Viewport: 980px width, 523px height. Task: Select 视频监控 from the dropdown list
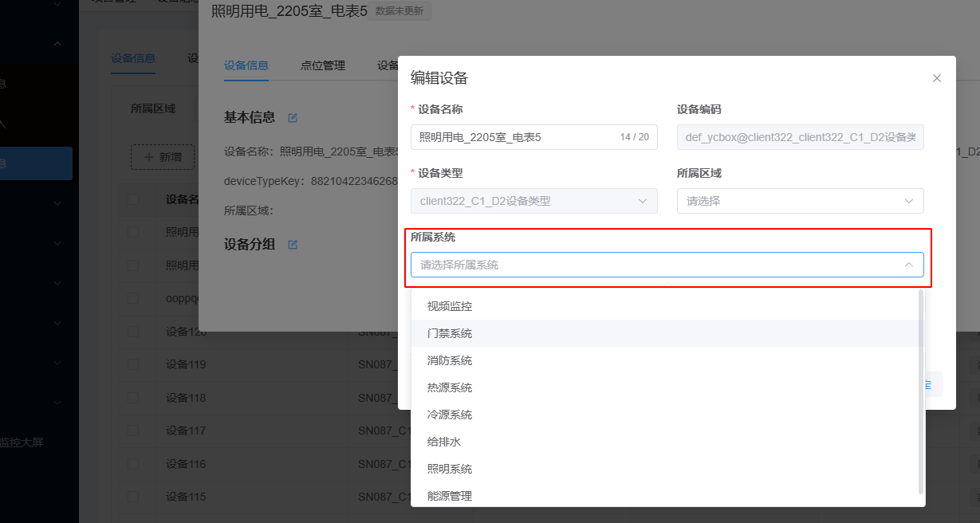[x=668, y=306]
